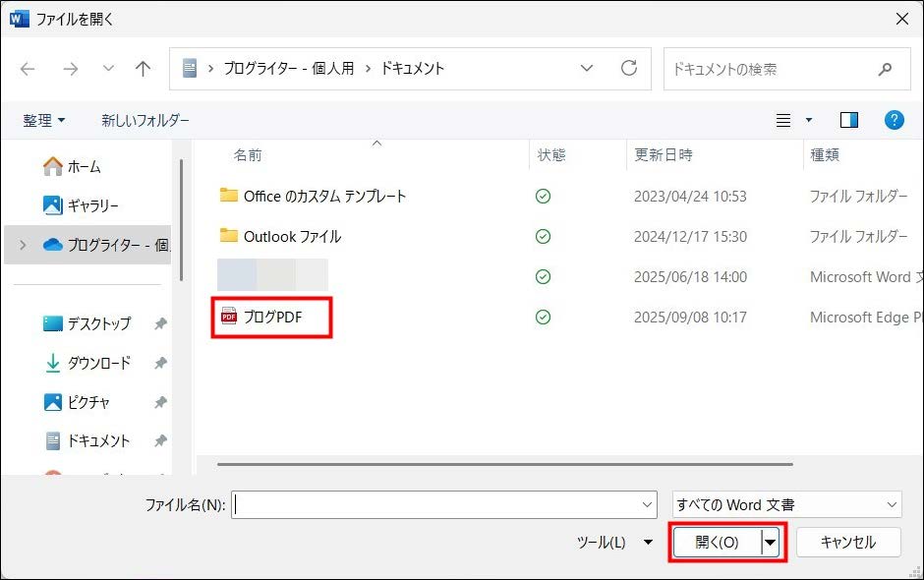Click the キャンセル button

[x=848, y=542]
